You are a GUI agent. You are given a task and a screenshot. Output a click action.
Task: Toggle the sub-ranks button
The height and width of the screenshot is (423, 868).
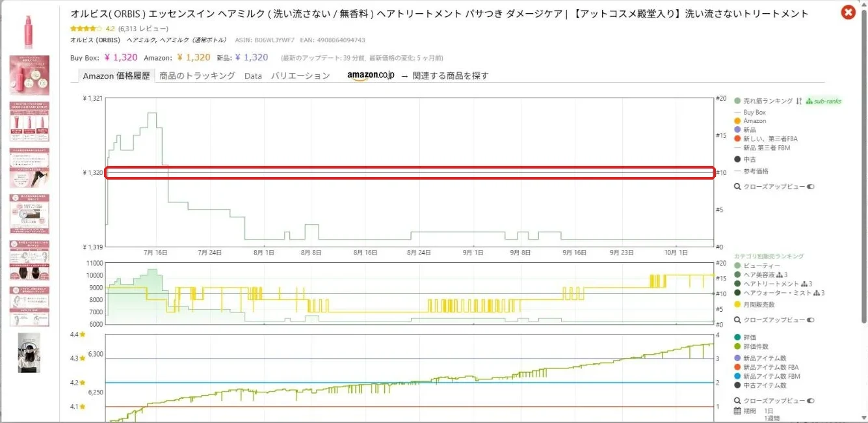point(824,101)
